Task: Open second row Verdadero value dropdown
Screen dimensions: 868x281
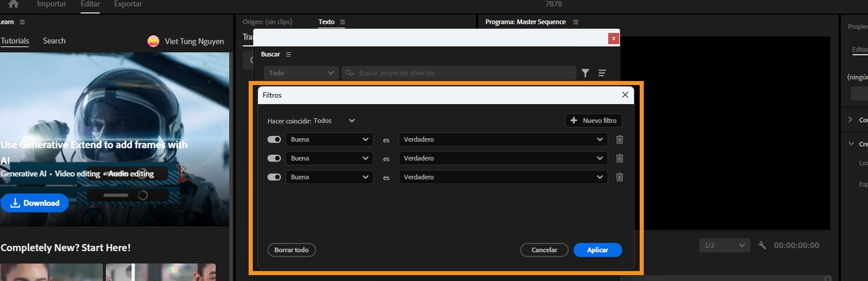Action: [503, 158]
